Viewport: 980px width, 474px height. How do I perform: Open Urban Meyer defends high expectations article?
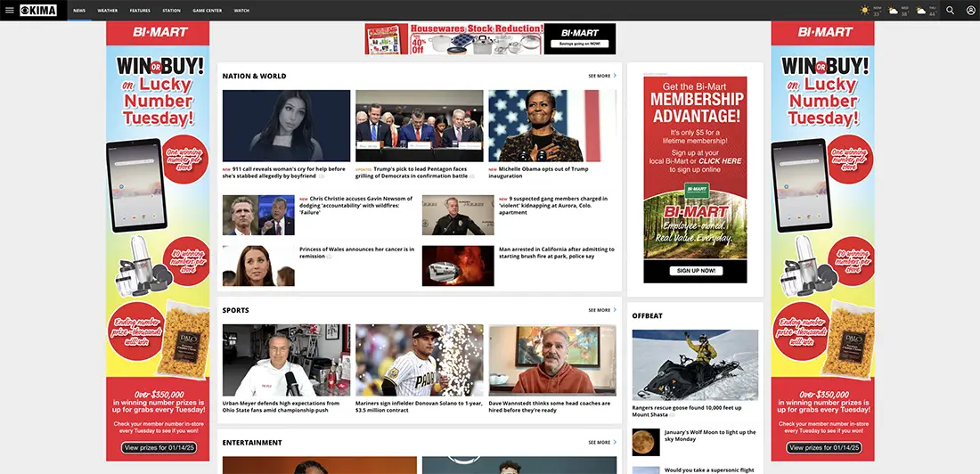point(282,407)
